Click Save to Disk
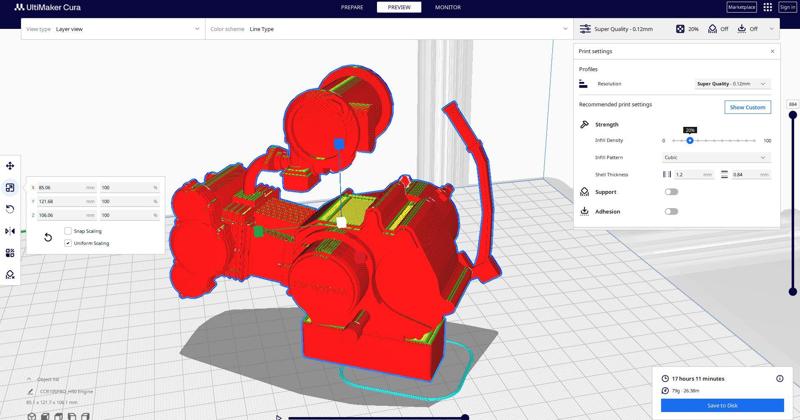Screen dimensions: 800x420 coord(722,405)
